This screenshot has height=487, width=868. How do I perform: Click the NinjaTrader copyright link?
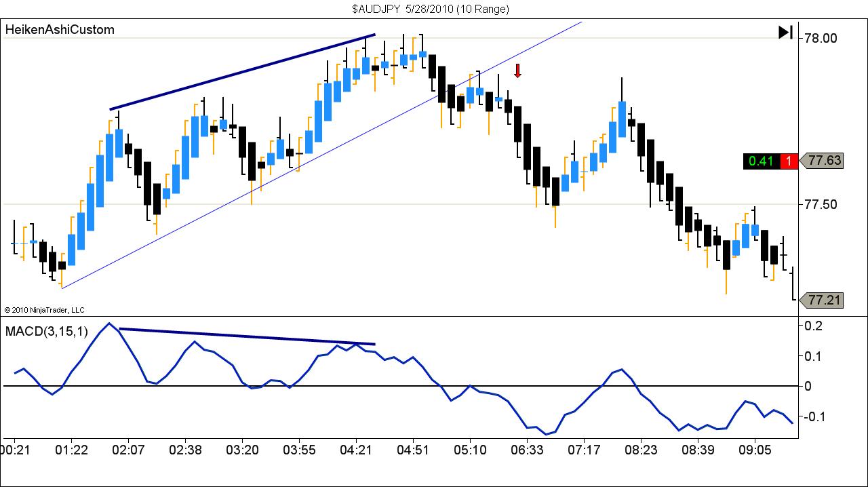[x=44, y=309]
